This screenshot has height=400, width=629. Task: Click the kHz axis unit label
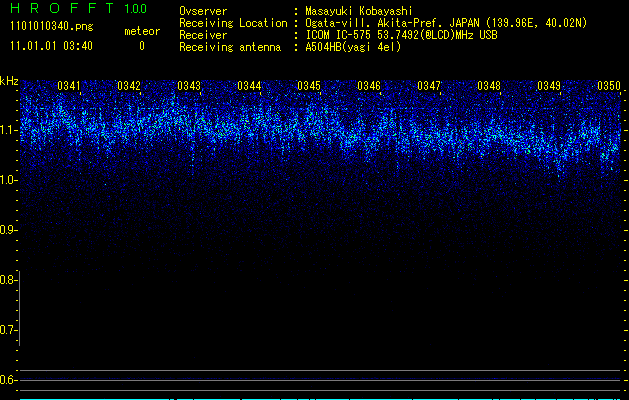coord(10,81)
